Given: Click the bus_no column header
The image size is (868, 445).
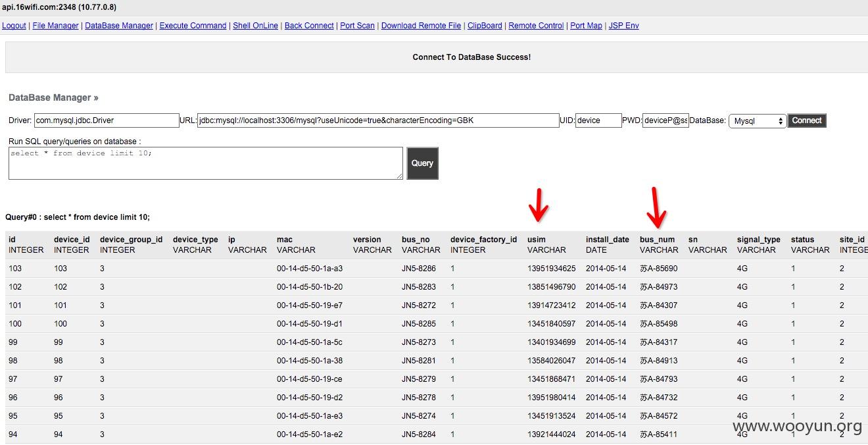Looking at the screenshot, I should [416, 240].
